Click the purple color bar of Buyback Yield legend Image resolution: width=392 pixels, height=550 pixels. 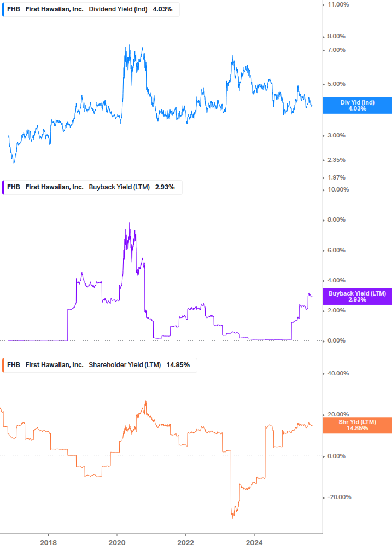pyautogui.click(x=3, y=187)
